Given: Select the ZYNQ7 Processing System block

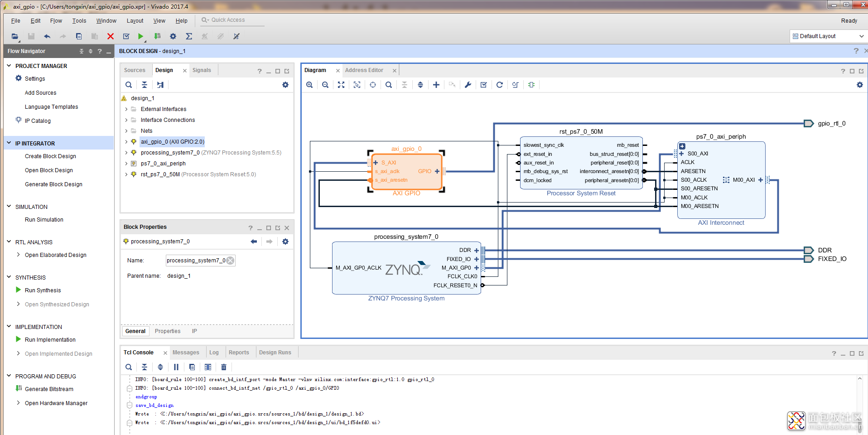Looking at the screenshot, I should click(406, 268).
